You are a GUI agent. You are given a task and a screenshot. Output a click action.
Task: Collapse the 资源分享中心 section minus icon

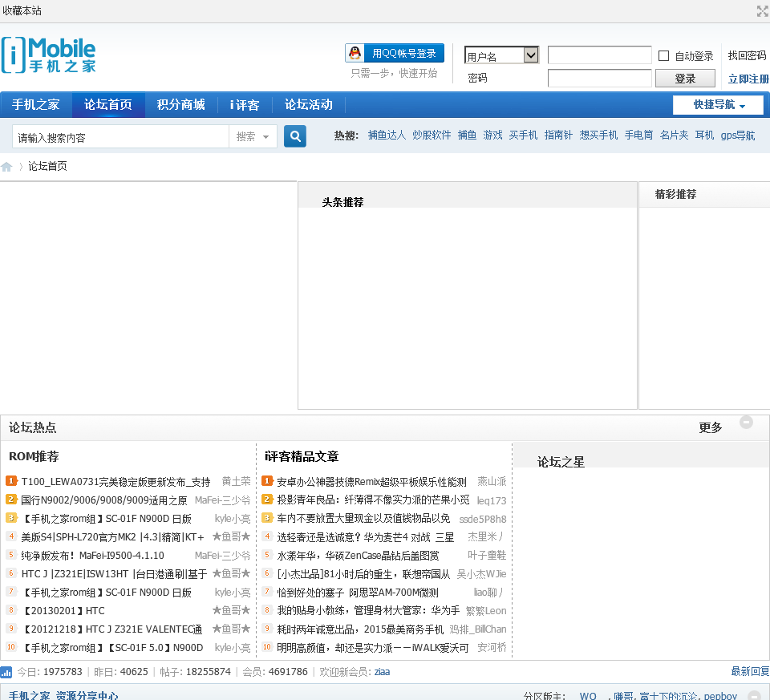click(x=754, y=695)
